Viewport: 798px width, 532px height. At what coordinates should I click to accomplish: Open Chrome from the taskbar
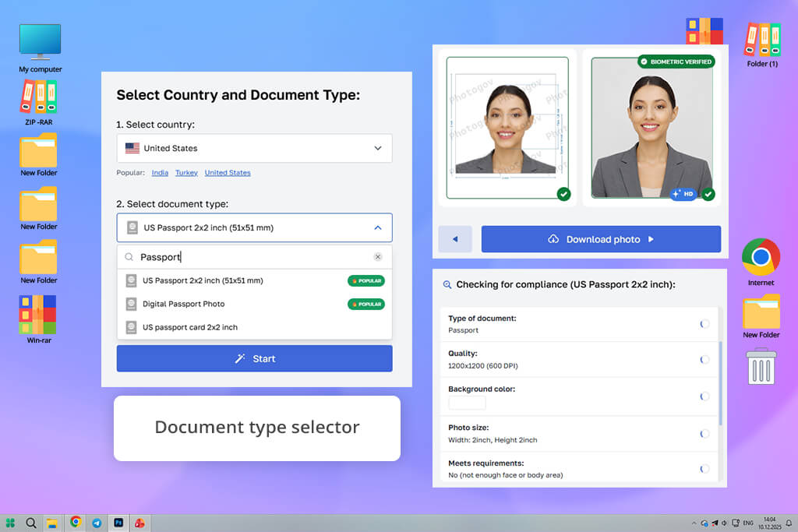pyautogui.click(x=76, y=522)
